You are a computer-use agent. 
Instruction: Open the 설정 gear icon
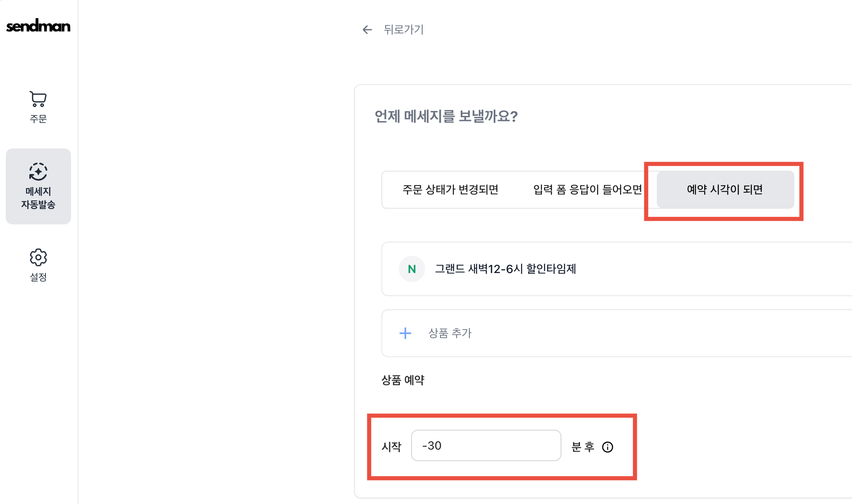(38, 257)
